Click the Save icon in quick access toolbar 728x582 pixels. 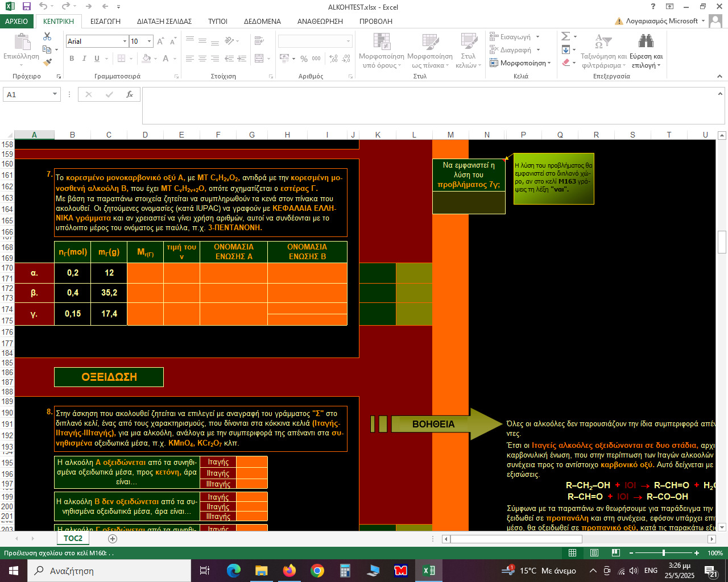(27, 7)
